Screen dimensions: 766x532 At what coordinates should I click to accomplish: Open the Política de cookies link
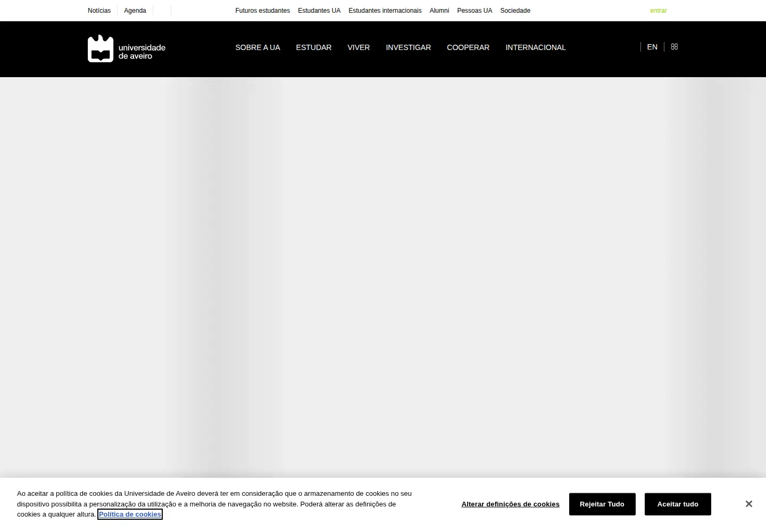pyautogui.click(x=130, y=514)
